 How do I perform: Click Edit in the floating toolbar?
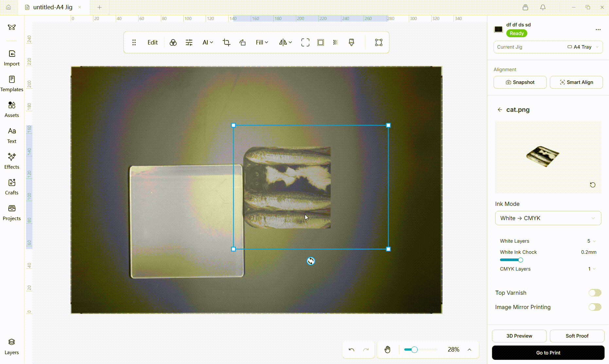point(153,42)
